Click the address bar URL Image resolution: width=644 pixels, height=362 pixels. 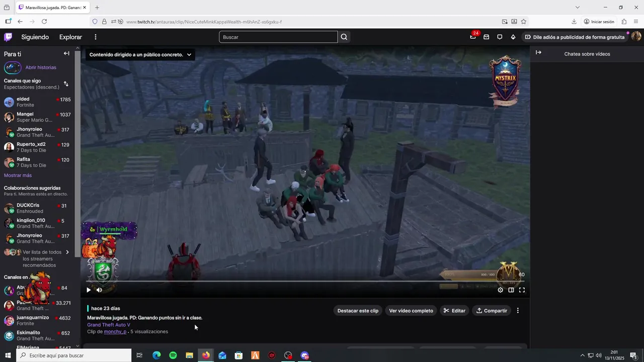204,22
